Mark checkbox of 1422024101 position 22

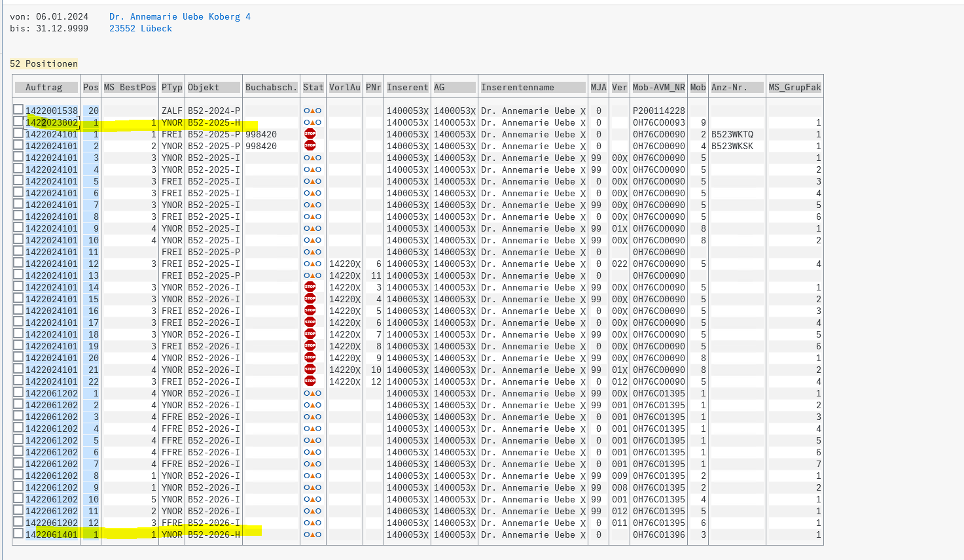[18, 381]
